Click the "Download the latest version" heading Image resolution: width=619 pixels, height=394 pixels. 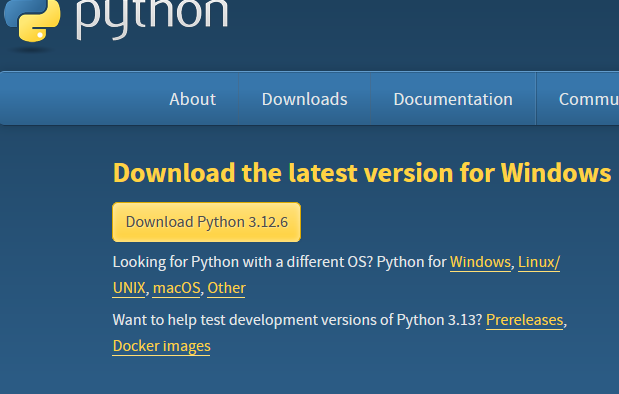pos(362,173)
